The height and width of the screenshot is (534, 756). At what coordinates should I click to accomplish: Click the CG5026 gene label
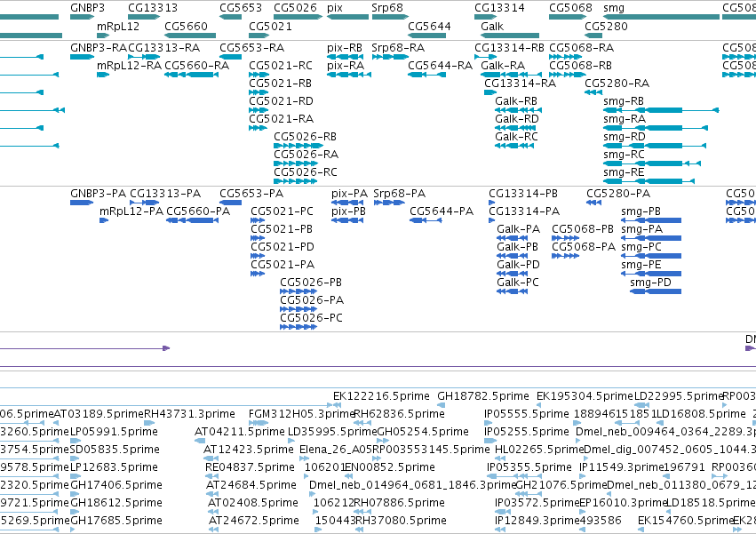tap(295, 8)
